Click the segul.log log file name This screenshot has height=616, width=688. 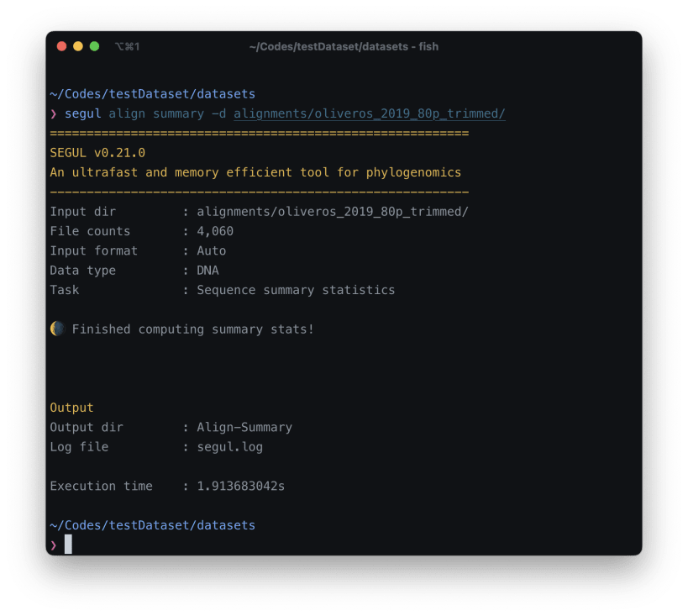pos(230,447)
